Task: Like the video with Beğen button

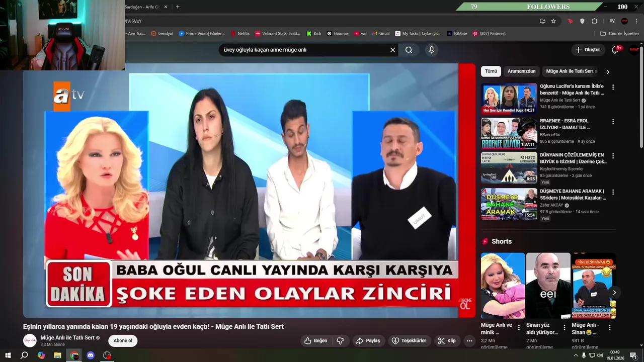Action: click(x=316, y=340)
